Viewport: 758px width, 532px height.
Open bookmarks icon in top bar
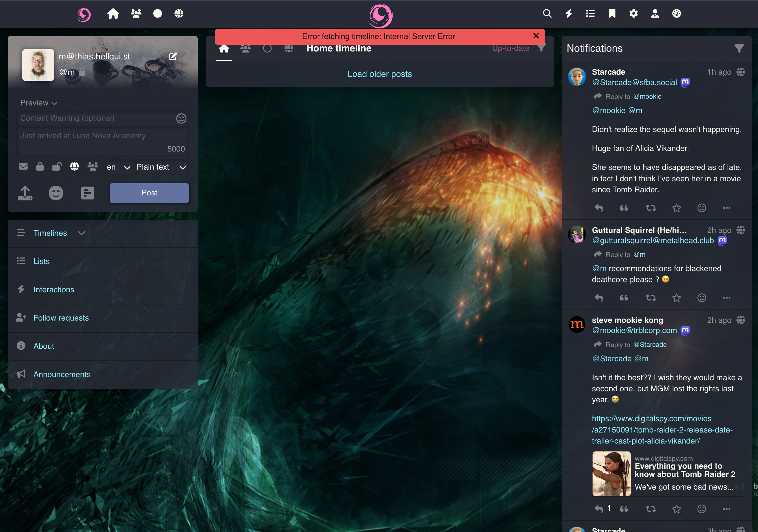(x=612, y=14)
